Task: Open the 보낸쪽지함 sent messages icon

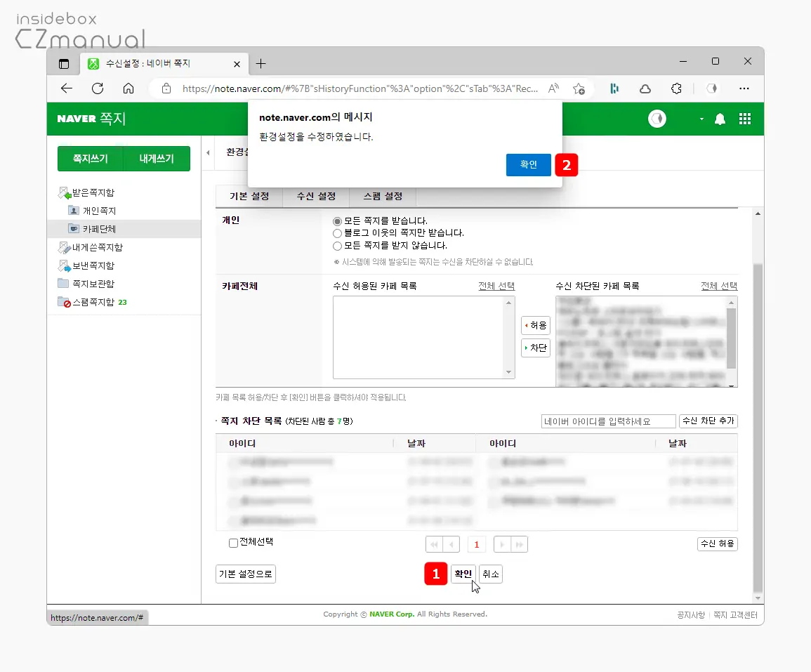Action: tap(63, 265)
